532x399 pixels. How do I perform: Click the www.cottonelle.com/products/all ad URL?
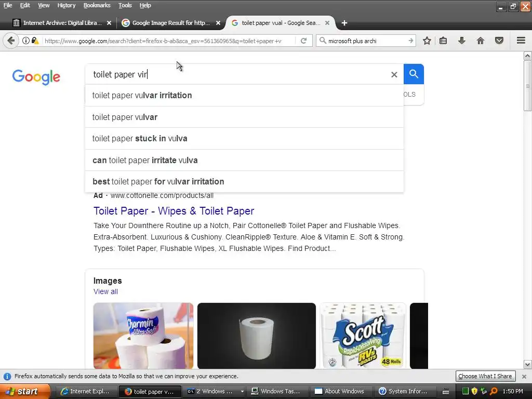click(x=162, y=195)
